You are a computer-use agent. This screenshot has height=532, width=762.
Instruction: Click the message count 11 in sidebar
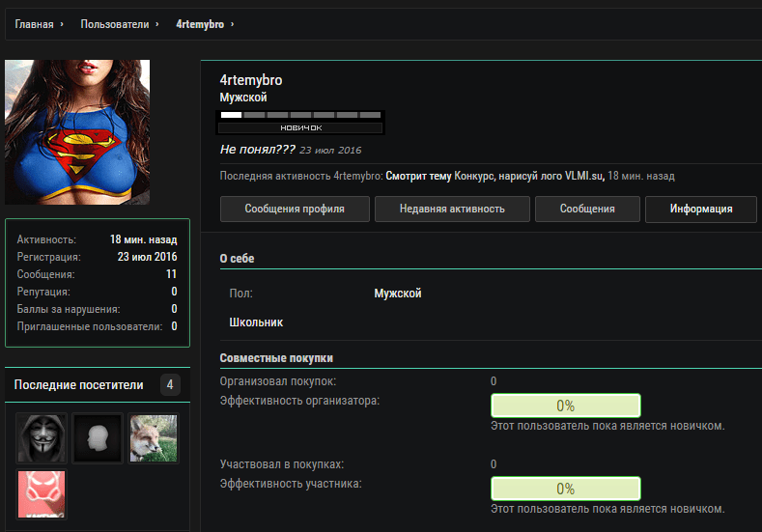[x=171, y=274]
